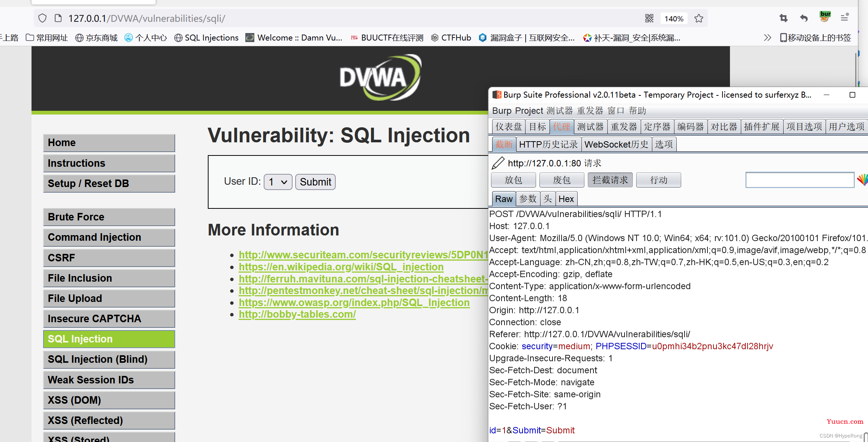Open the Firefox hamburger menu

pos(844,17)
